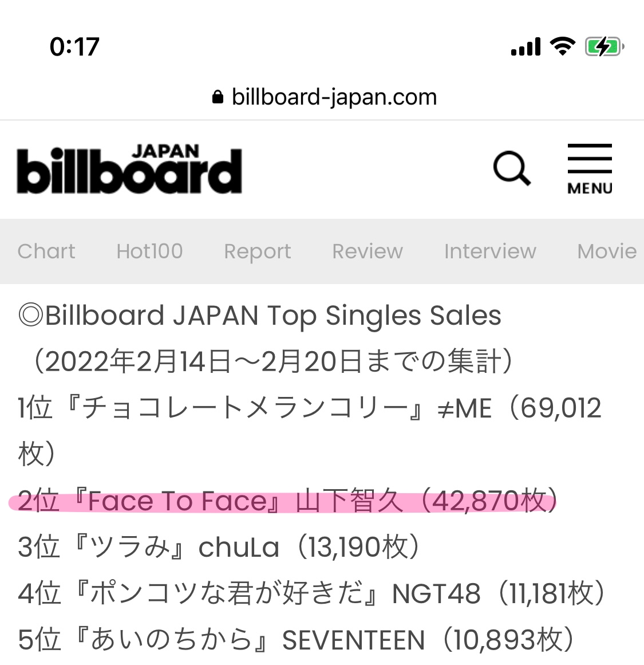
Task: Open the search magnifier icon
Action: (512, 168)
